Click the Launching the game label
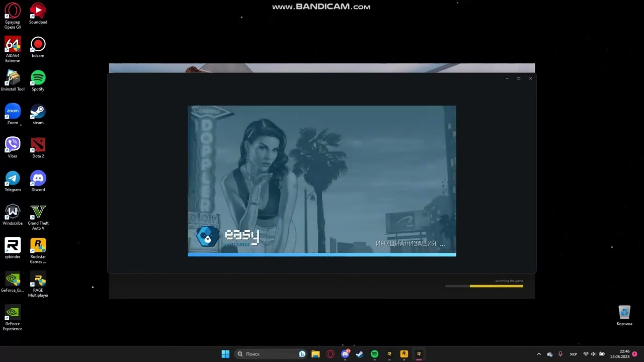 (x=509, y=281)
